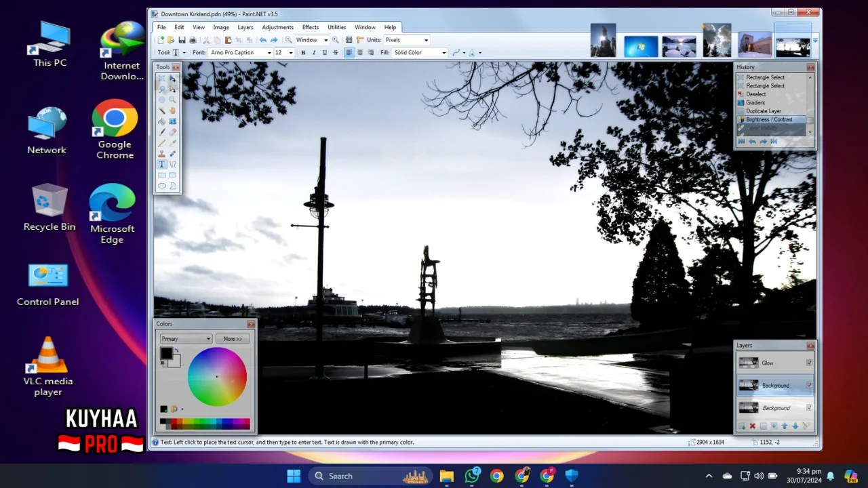
Task: Open the File menu
Action: point(161,28)
